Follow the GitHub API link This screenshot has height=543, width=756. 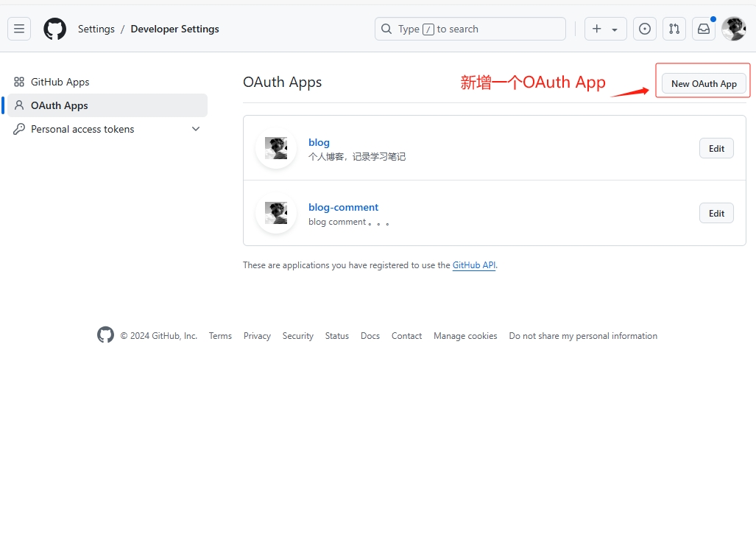point(473,265)
